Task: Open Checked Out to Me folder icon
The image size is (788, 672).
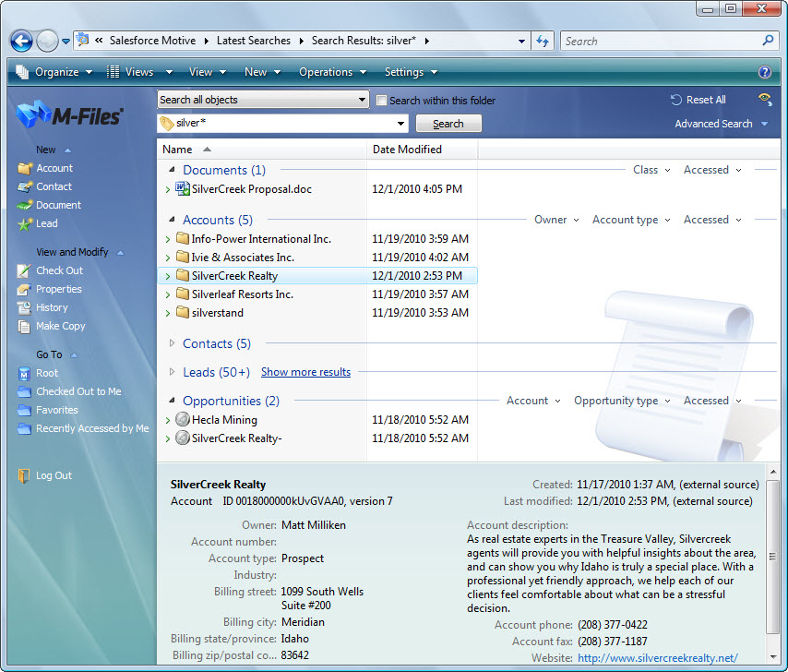Action: 24,391
